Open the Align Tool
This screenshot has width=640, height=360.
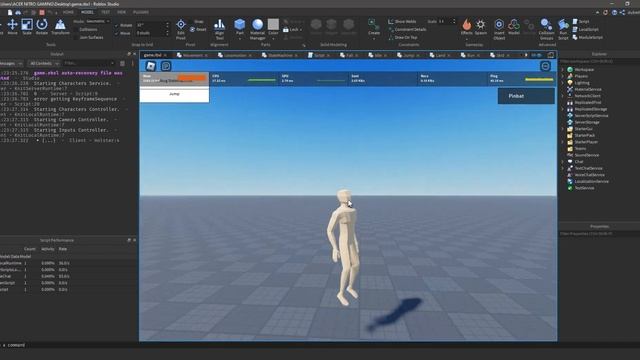(219, 29)
